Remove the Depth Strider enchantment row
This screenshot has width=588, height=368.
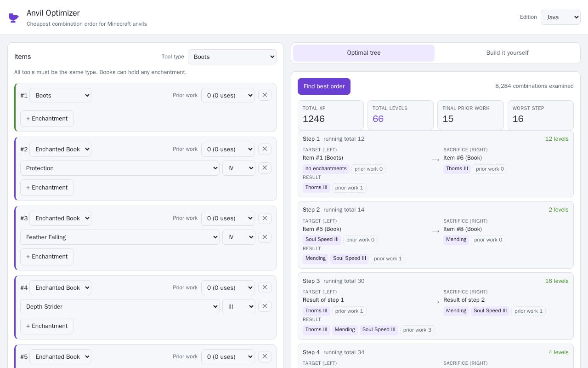[265, 306]
